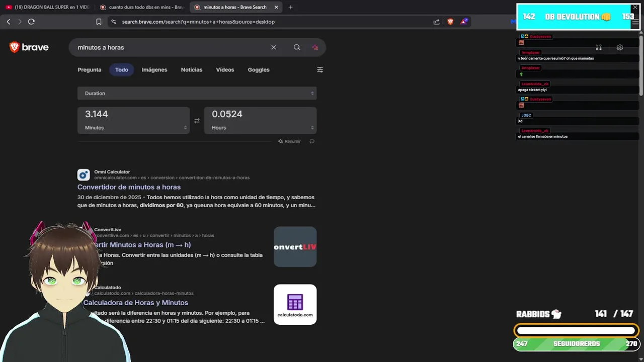
Task: Open the feedback chat bubble icon near Resumir
Action: [312, 141]
